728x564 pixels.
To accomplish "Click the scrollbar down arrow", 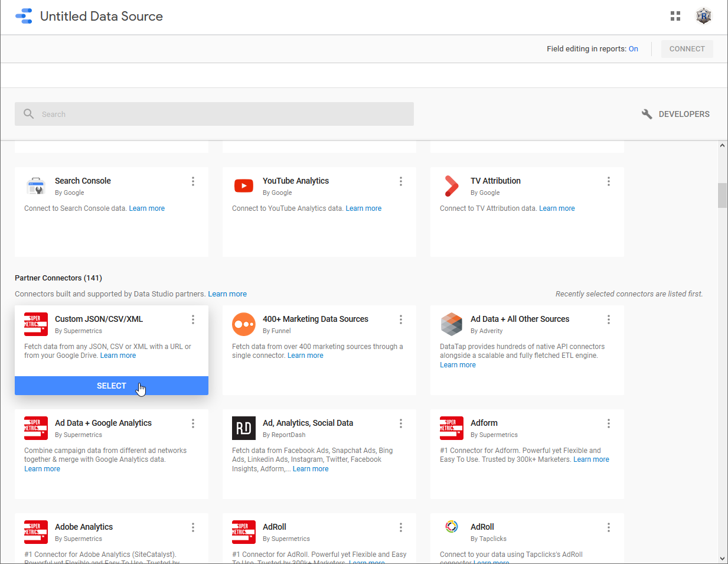I will click(722, 558).
